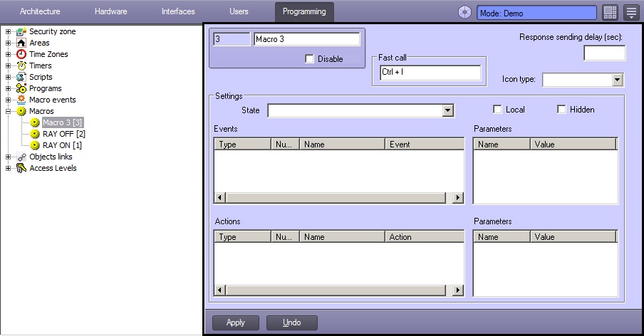Select the Programming tab

click(304, 11)
